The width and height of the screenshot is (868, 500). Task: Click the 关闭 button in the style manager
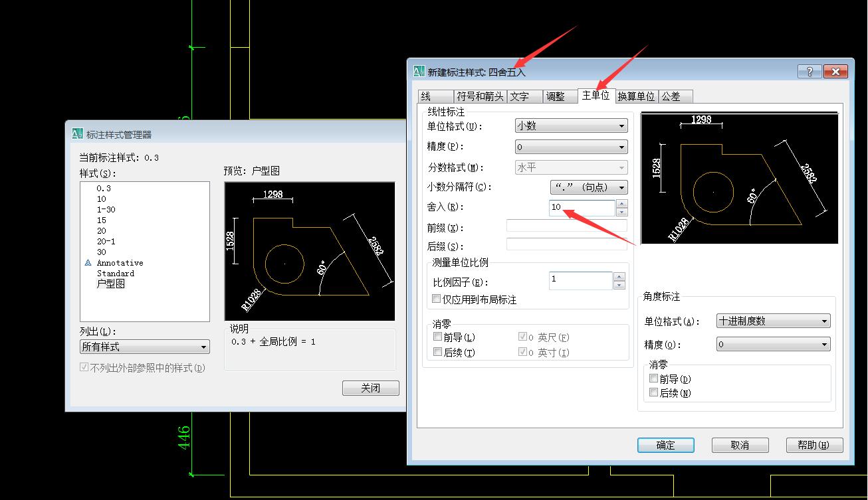370,388
